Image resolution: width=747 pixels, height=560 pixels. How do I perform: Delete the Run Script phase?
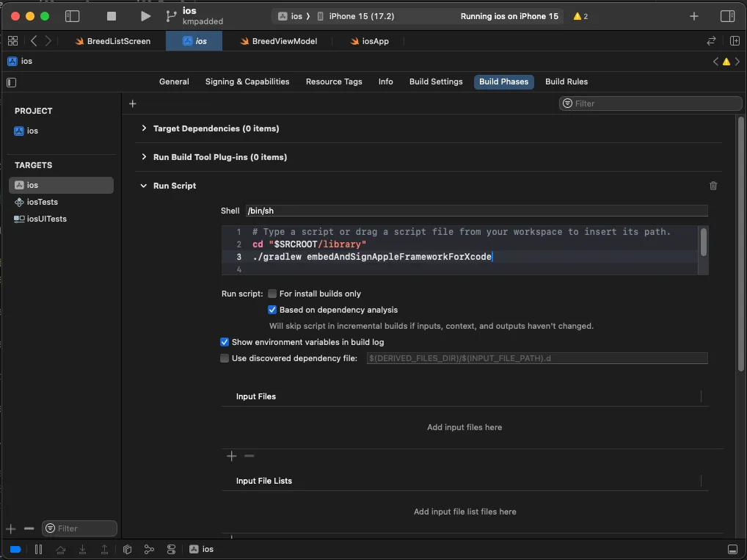[x=713, y=186]
